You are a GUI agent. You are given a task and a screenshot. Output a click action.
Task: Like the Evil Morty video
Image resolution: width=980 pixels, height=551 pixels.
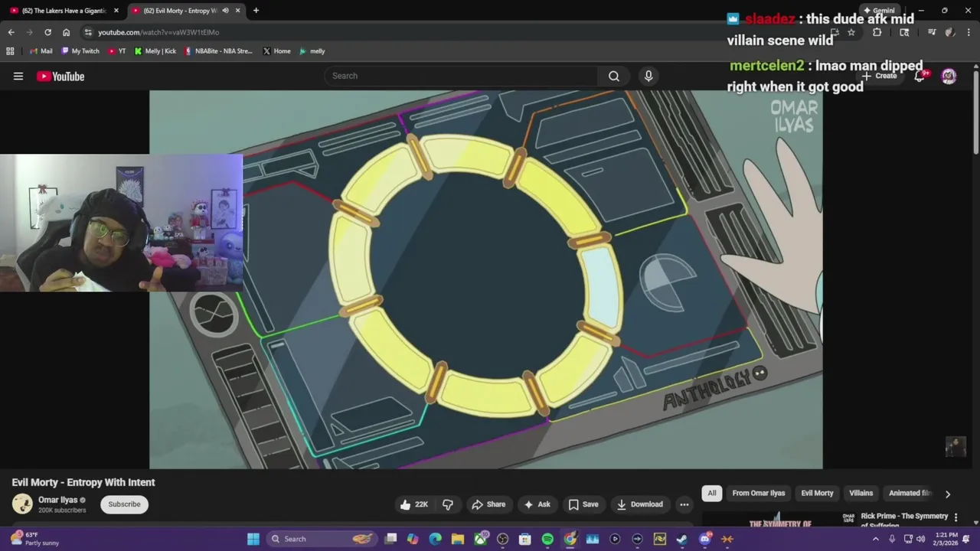[x=413, y=504]
